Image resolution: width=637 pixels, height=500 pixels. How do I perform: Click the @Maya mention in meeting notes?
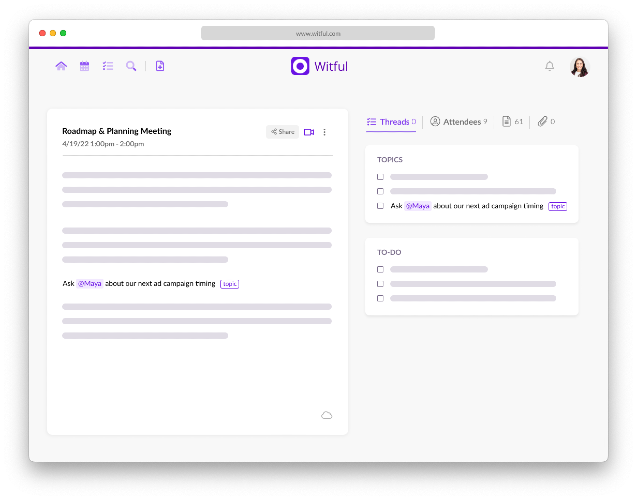click(89, 284)
